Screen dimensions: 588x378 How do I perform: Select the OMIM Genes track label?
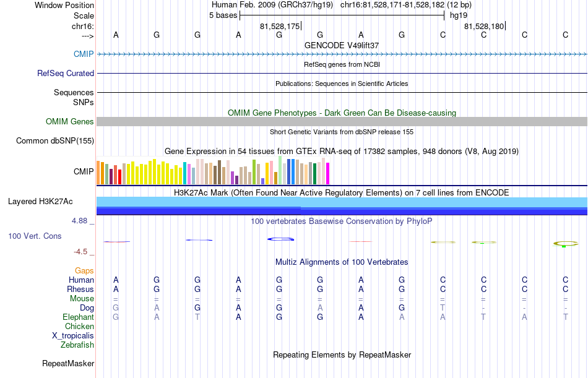tap(70, 121)
